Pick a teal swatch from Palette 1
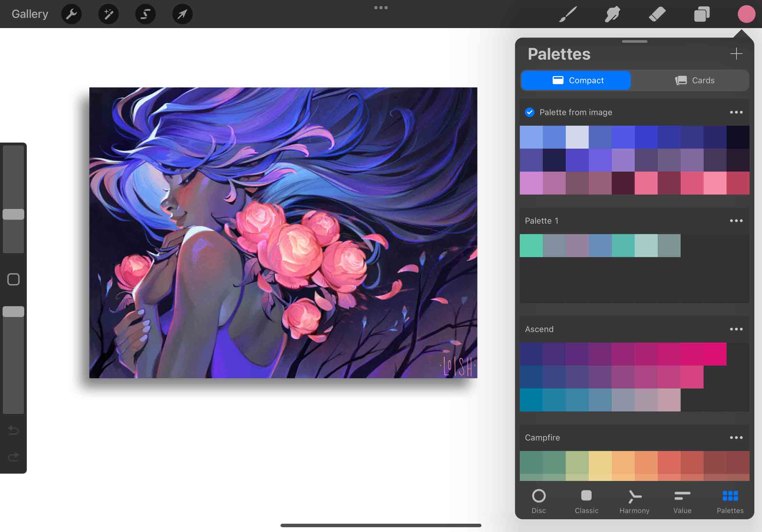Screen dimensions: 762x532 (531, 246)
